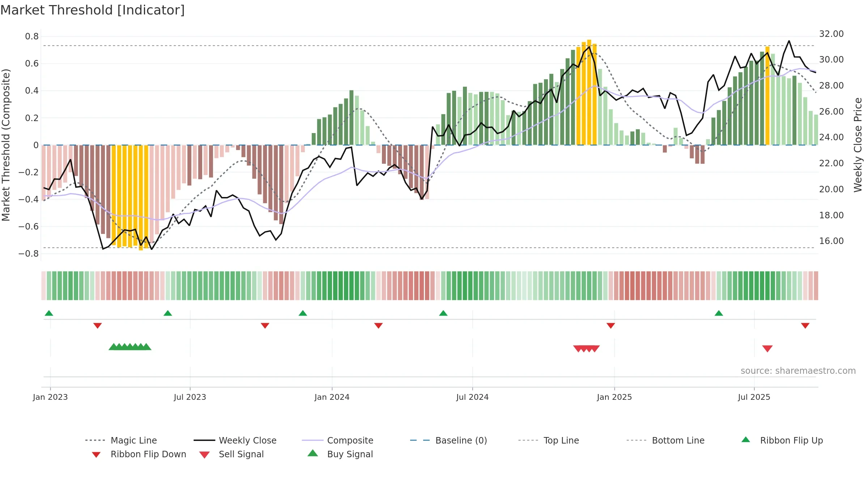Click the single yellow bar in July 2025
This screenshot has width=868, height=488.
click(767, 96)
